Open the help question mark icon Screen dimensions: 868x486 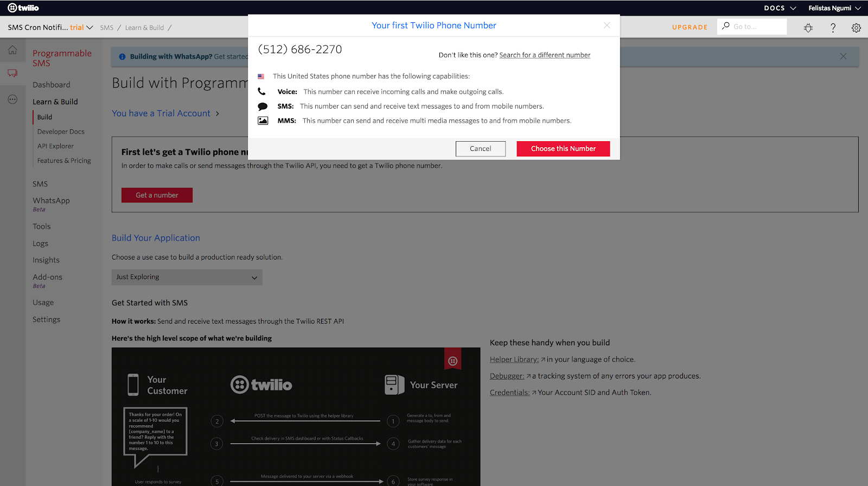pyautogui.click(x=833, y=28)
